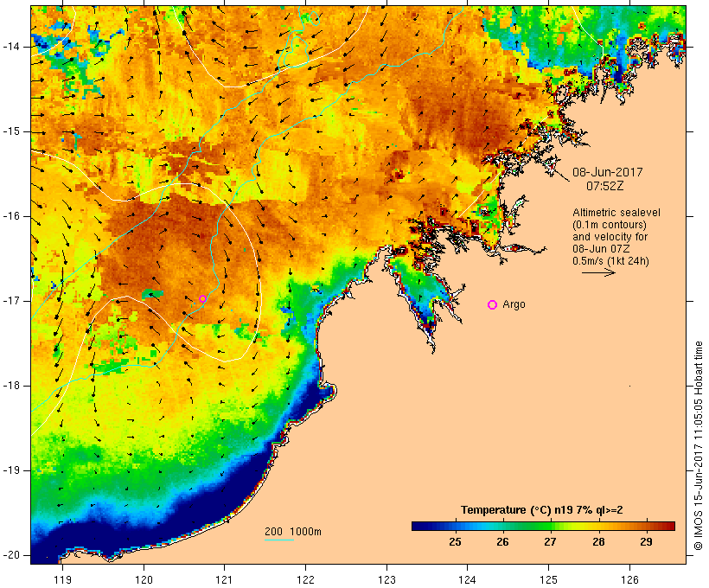Click the longitude axis label 122
Viewport: 709px width, 588px height.
click(x=306, y=580)
